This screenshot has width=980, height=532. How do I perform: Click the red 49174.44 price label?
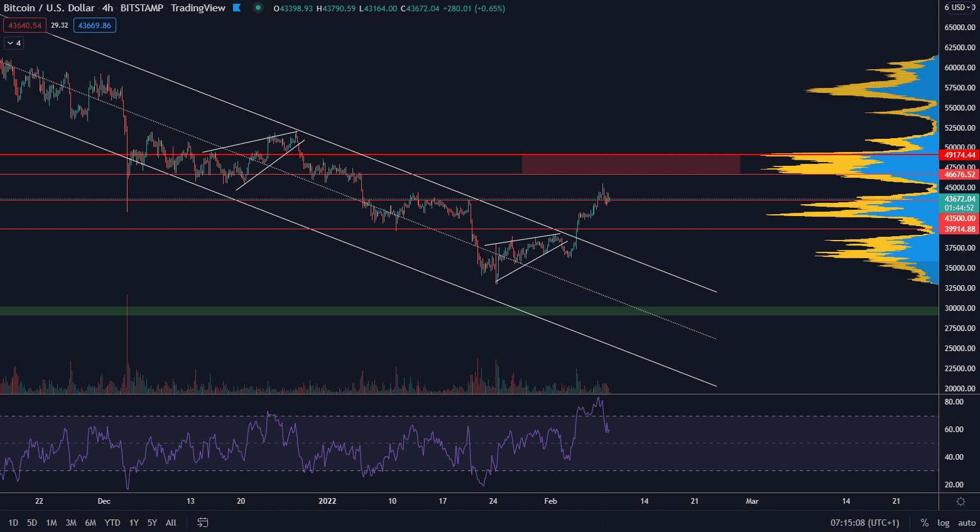(x=959, y=155)
